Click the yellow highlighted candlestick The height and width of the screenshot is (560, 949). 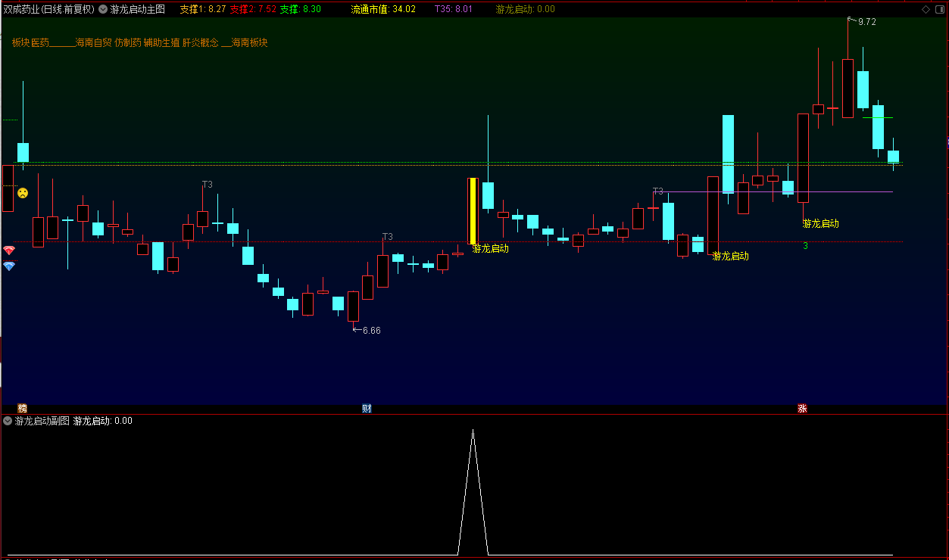pyautogui.click(x=473, y=211)
